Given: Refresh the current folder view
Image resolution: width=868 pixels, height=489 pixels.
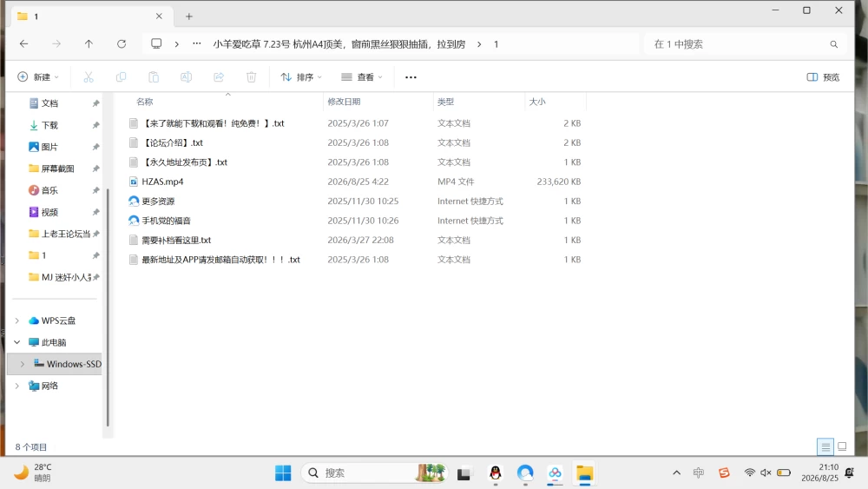Looking at the screenshot, I should pyautogui.click(x=122, y=43).
